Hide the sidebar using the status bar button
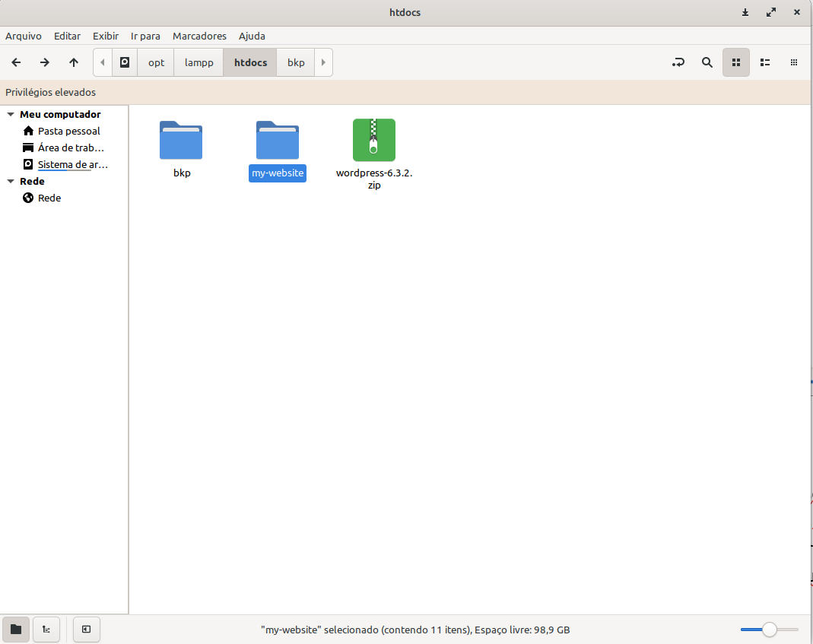Viewport: 813px width, 644px height. point(86,629)
